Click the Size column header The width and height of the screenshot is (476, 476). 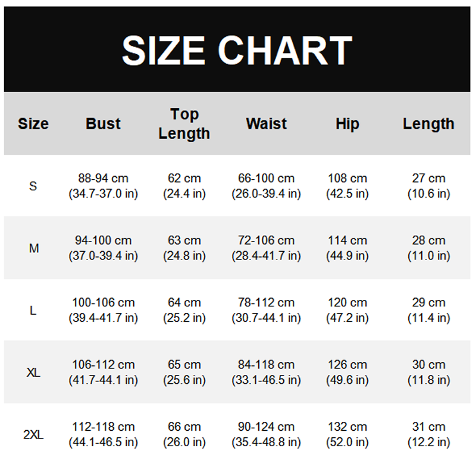click(33, 124)
